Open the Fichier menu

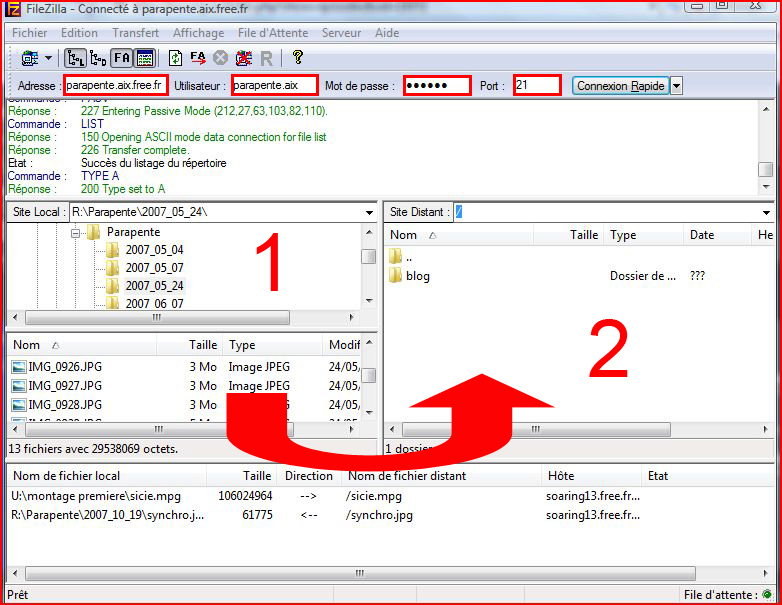(29, 33)
